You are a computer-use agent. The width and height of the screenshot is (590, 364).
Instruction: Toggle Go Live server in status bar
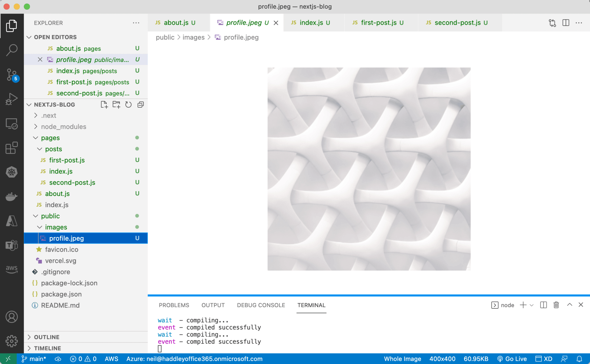512,359
